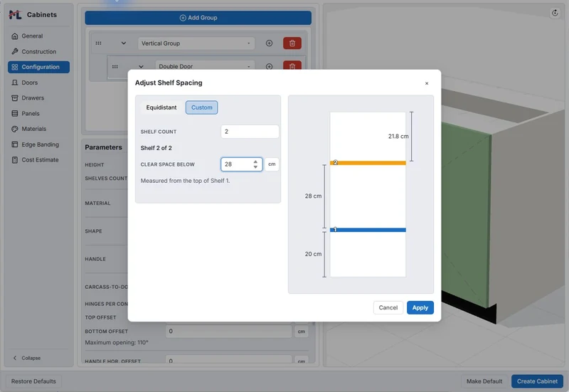This screenshot has height=392, width=569.
Task: Open the Construction section
Action: (x=38, y=51)
